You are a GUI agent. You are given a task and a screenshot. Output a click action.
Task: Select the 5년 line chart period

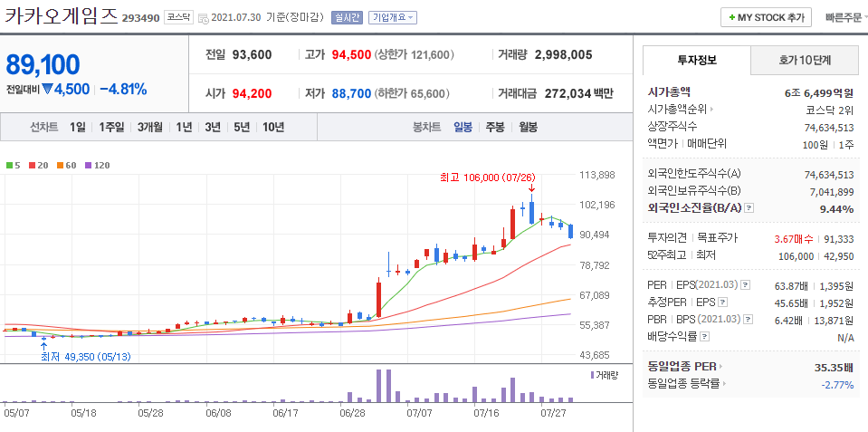(x=242, y=128)
